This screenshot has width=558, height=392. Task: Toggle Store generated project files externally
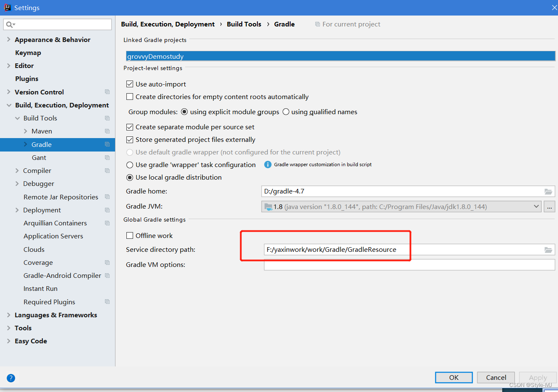[x=130, y=139]
